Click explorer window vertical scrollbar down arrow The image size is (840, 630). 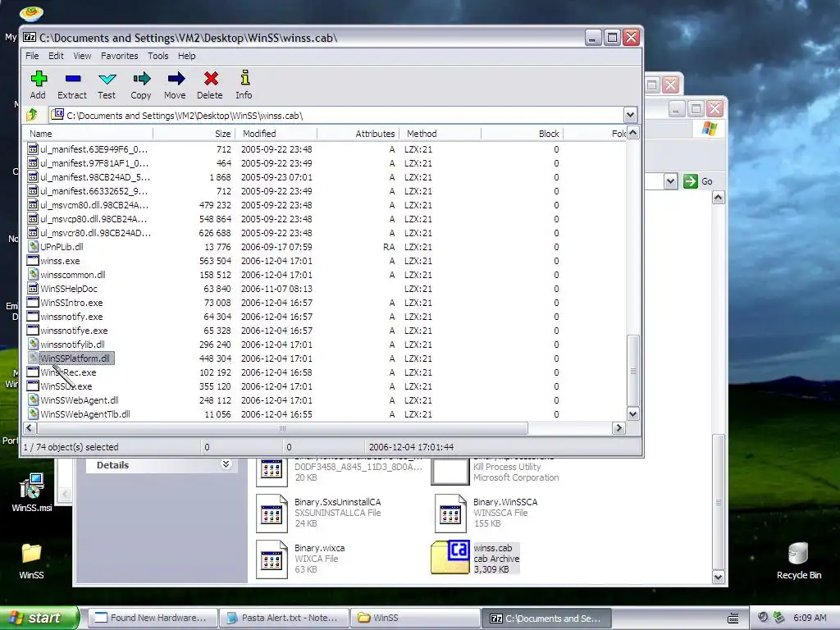click(718, 577)
